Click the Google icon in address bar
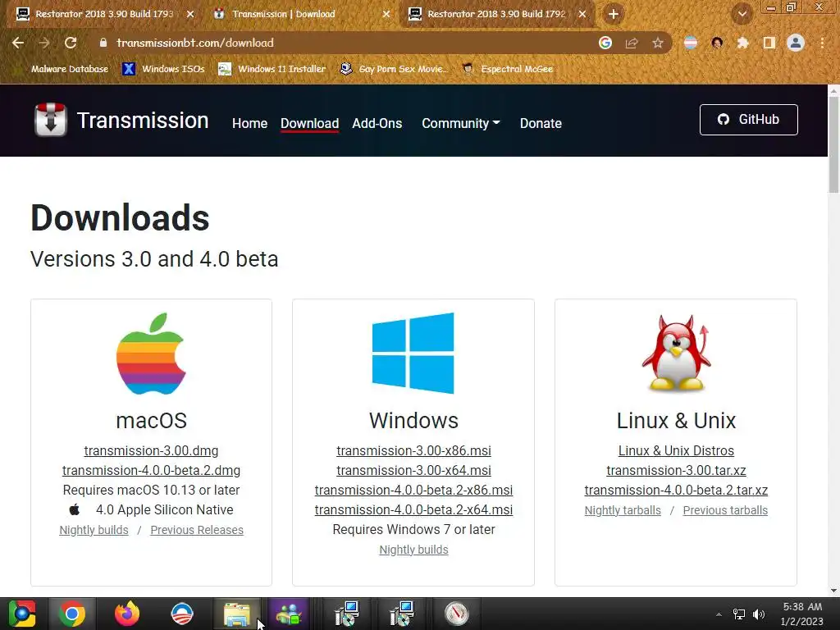The image size is (840, 630). (605, 43)
